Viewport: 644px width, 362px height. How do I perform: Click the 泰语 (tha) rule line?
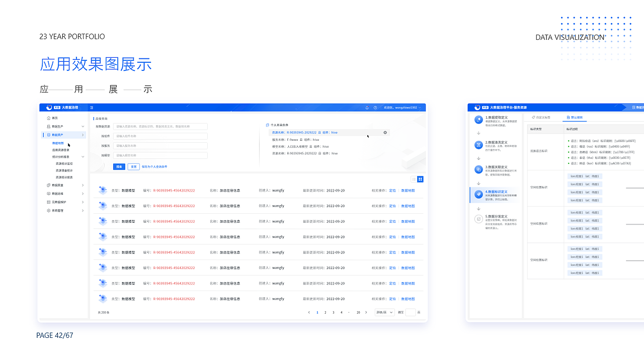pos(599,157)
